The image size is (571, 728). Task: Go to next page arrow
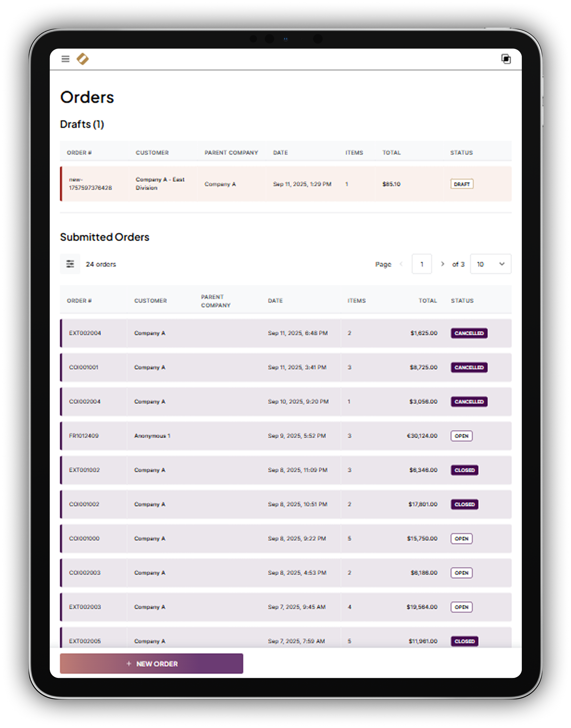click(x=442, y=264)
